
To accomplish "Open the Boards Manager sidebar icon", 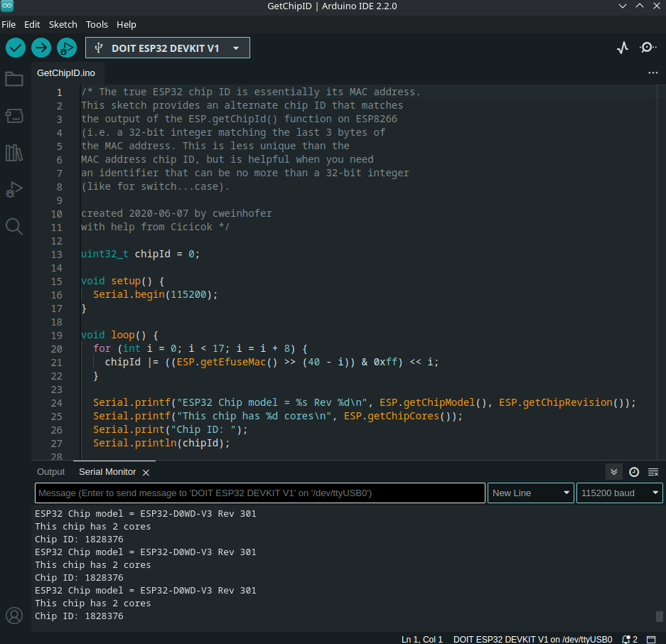I will click(x=14, y=116).
